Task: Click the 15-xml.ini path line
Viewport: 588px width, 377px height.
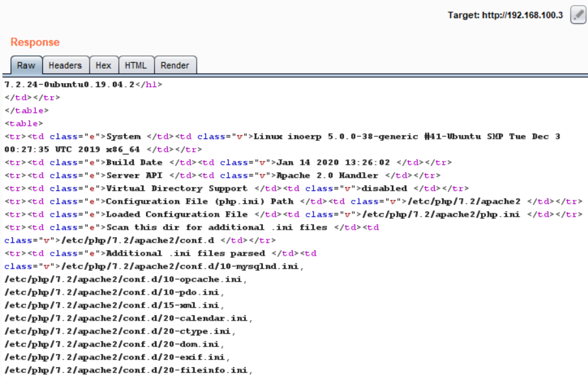Action: point(114,306)
